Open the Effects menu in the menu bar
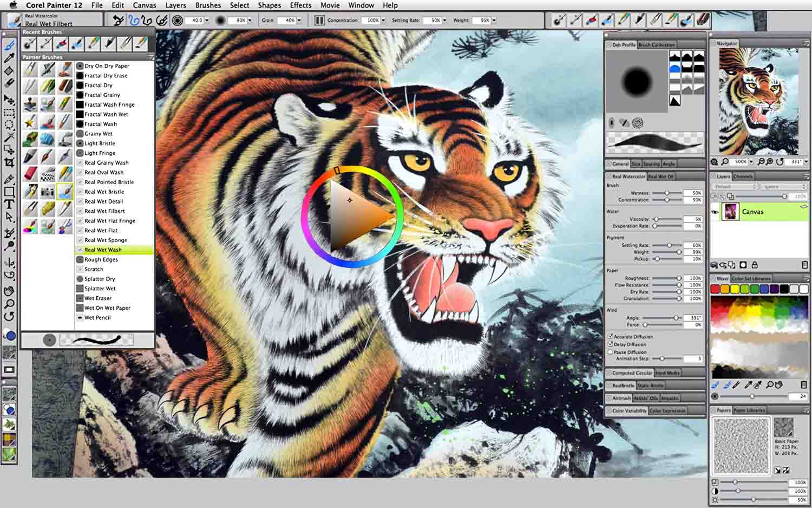812x508 pixels. coord(300,5)
